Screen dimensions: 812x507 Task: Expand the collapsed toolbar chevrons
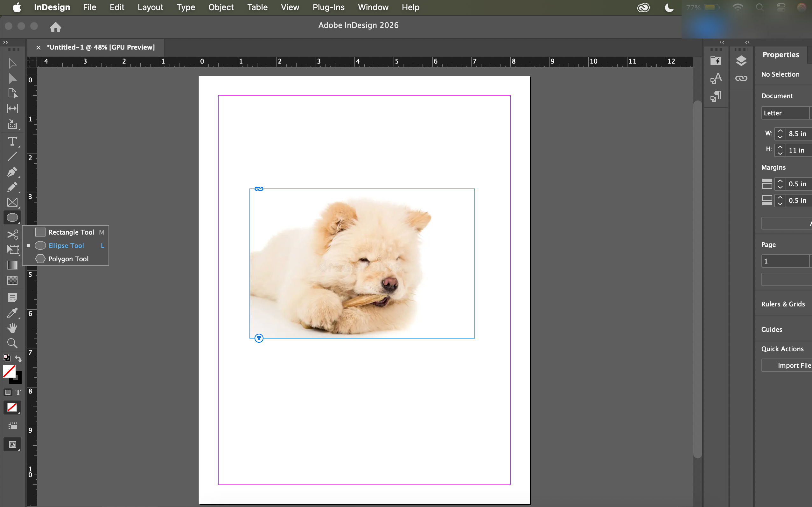[x=5, y=42]
